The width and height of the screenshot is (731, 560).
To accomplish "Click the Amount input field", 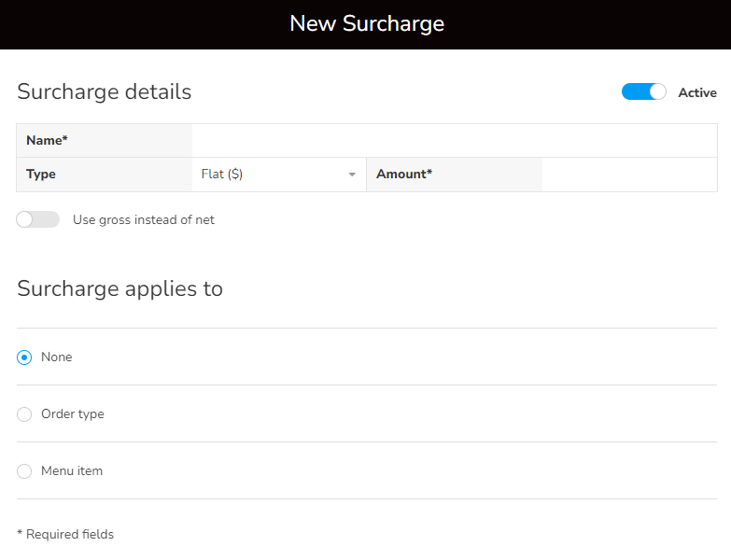I will click(628, 175).
